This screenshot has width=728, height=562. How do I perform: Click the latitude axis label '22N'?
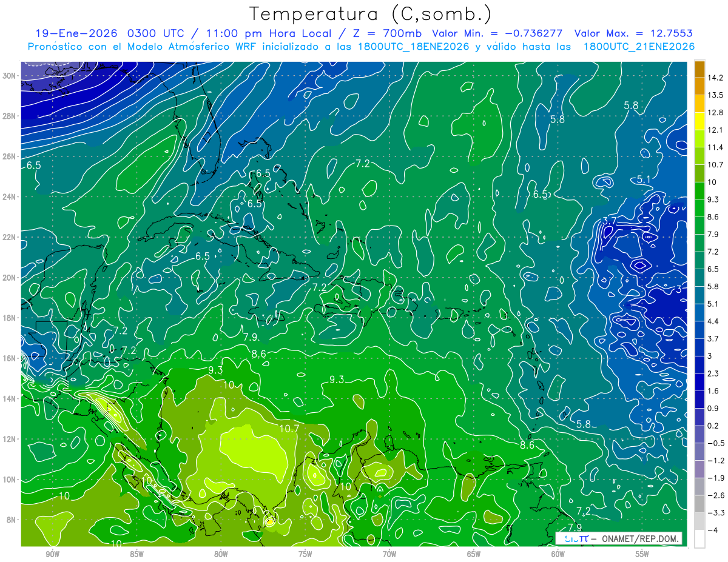[10, 237]
